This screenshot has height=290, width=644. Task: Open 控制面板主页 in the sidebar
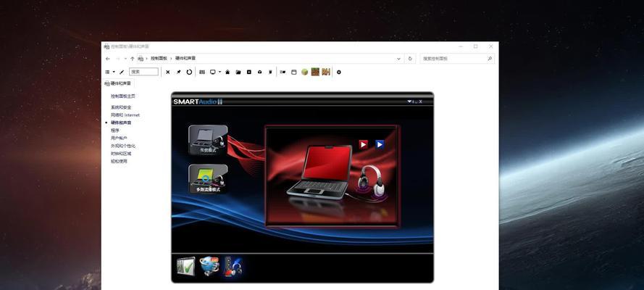tap(123, 96)
